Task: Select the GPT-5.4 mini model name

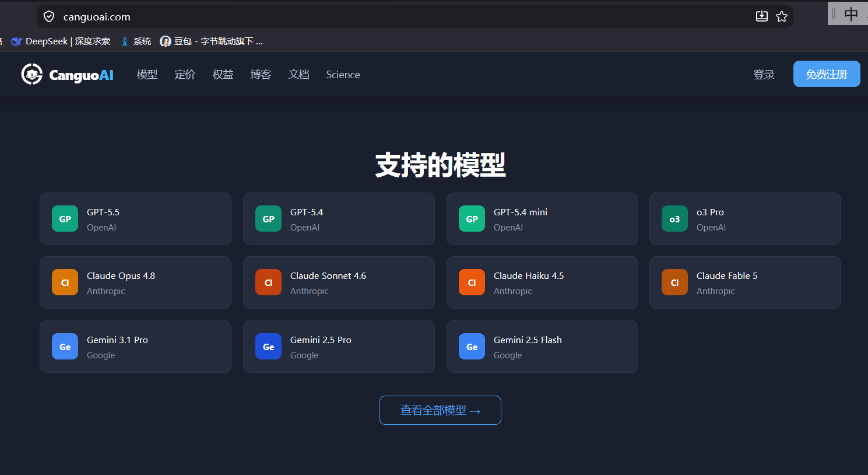Action: 521,212
